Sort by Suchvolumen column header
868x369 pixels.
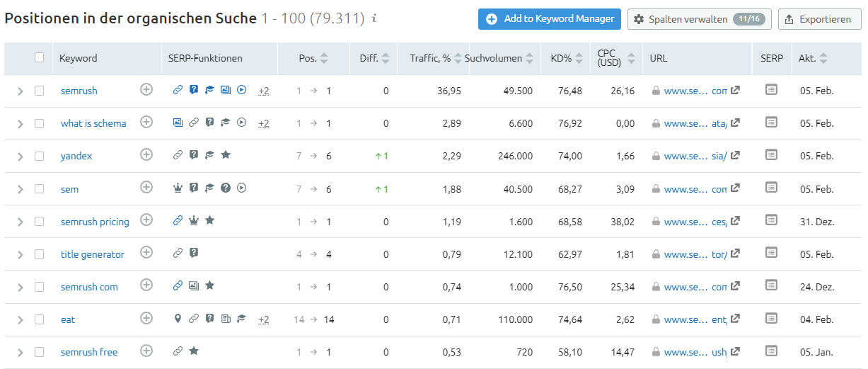coord(499,58)
